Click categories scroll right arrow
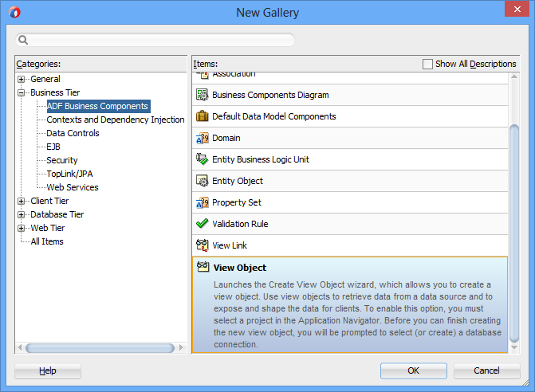Image resolution: width=535 pixels, height=392 pixels. (x=181, y=348)
